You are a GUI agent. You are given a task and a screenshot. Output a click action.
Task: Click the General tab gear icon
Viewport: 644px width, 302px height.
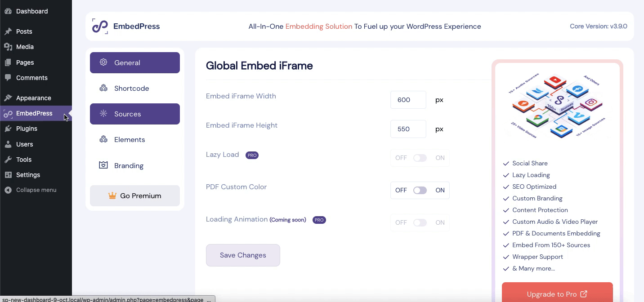point(103,62)
